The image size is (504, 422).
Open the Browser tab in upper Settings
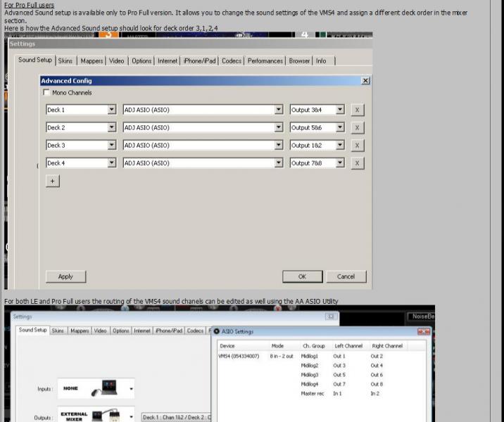(299, 61)
